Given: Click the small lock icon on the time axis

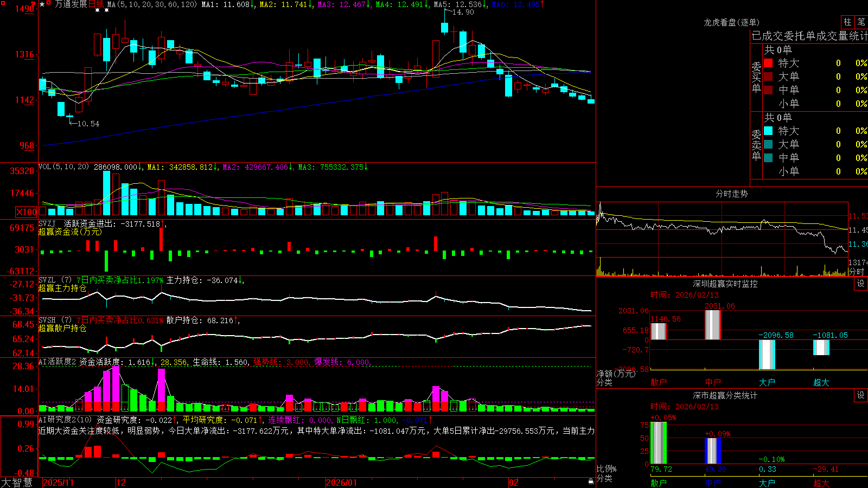Looking at the screenshot, I should (591, 481).
